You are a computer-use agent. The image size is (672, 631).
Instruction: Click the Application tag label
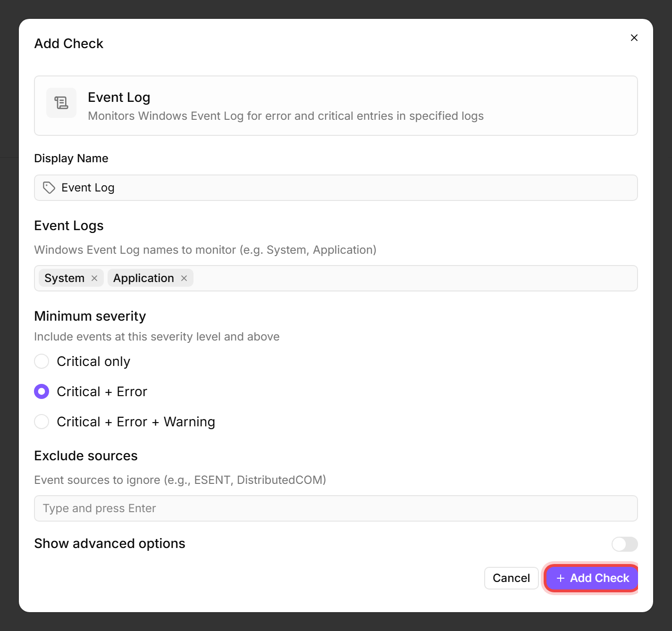point(143,278)
